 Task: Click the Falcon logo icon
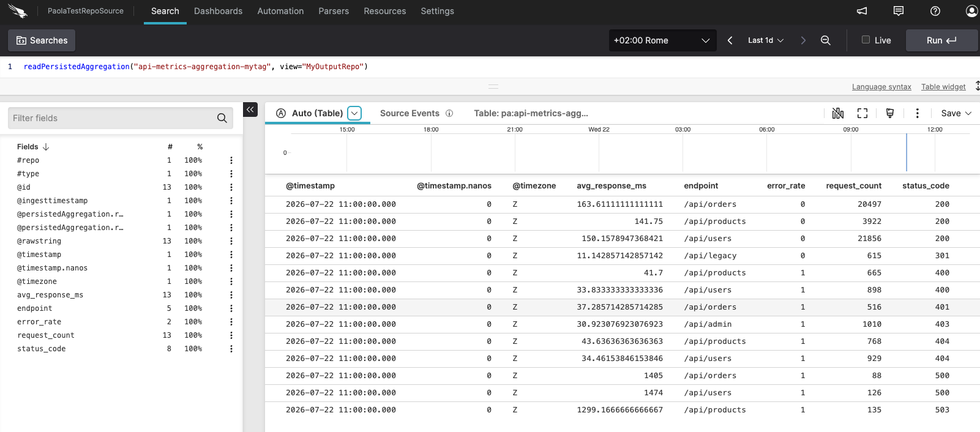(x=18, y=11)
